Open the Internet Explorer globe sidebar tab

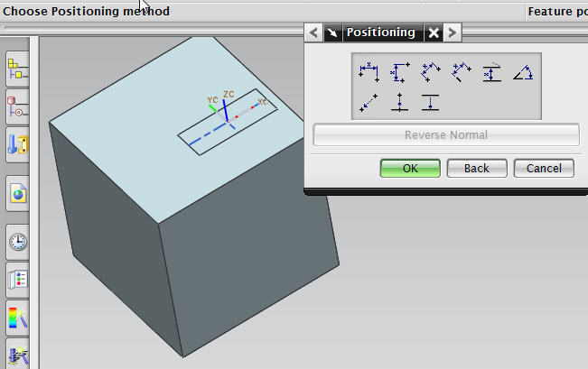click(x=18, y=194)
